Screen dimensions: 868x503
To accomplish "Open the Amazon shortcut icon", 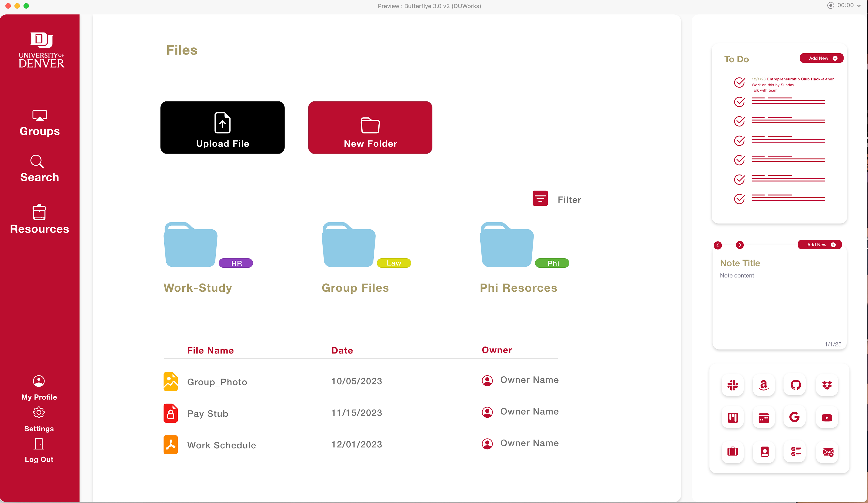I will [x=764, y=385].
